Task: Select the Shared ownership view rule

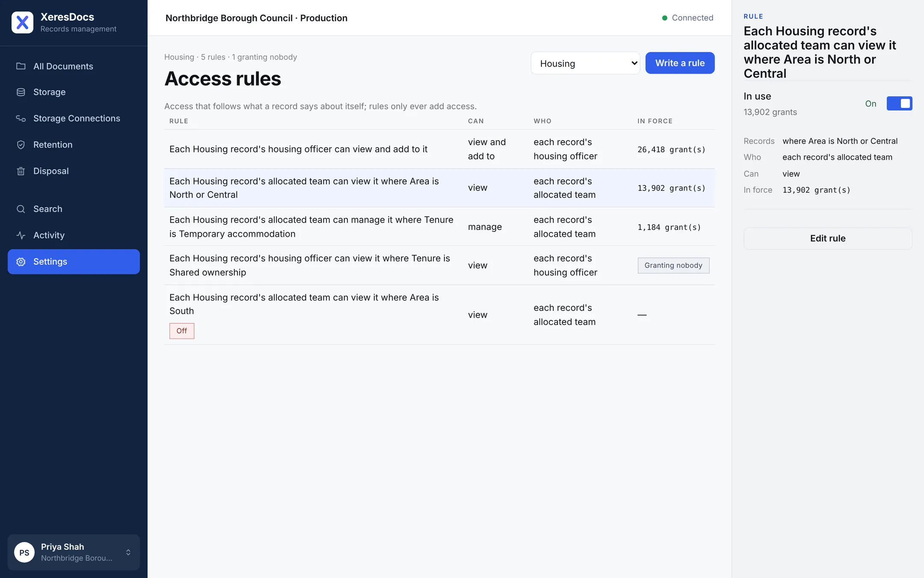Action: pyautogui.click(x=439, y=265)
